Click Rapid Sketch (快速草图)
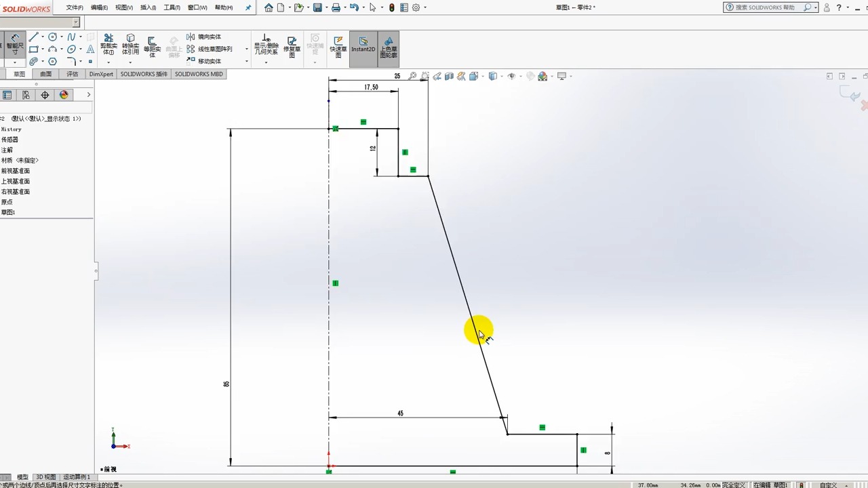The height and width of the screenshot is (488, 868). pyautogui.click(x=338, y=47)
